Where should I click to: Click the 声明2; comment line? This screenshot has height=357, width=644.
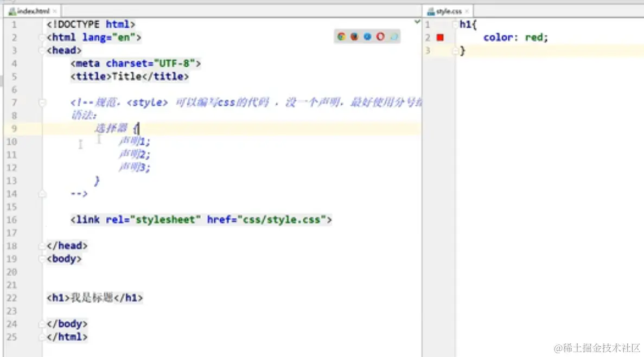(x=135, y=155)
